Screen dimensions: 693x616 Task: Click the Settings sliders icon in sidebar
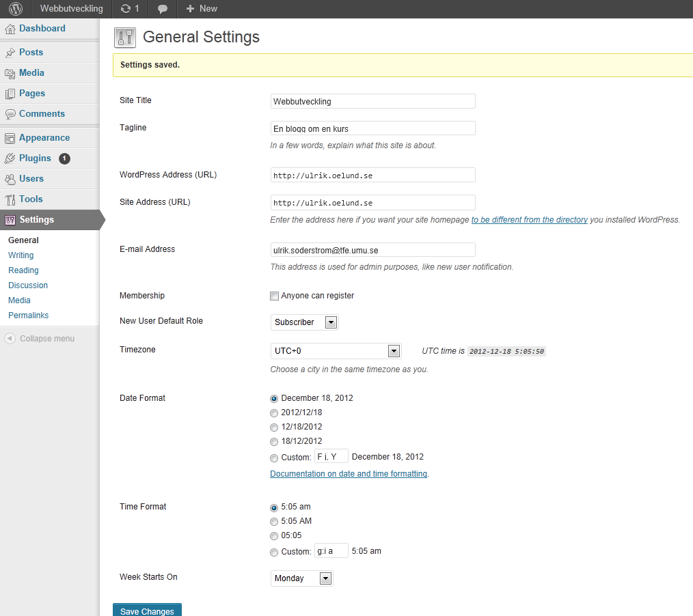point(10,220)
